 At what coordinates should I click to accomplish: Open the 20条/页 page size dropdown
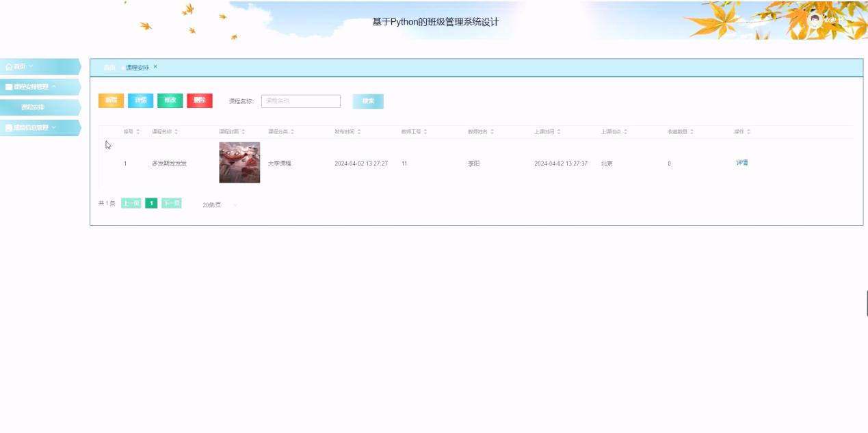(220, 205)
